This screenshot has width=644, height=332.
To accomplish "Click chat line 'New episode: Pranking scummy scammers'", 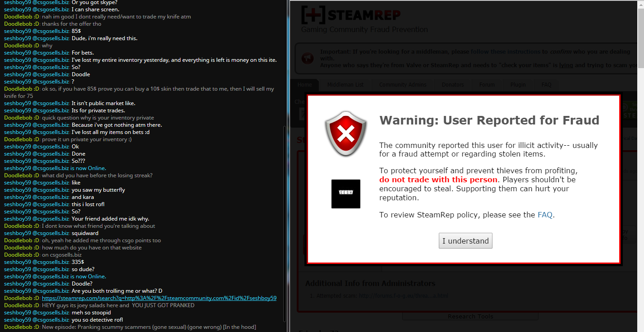I will 149,327.
